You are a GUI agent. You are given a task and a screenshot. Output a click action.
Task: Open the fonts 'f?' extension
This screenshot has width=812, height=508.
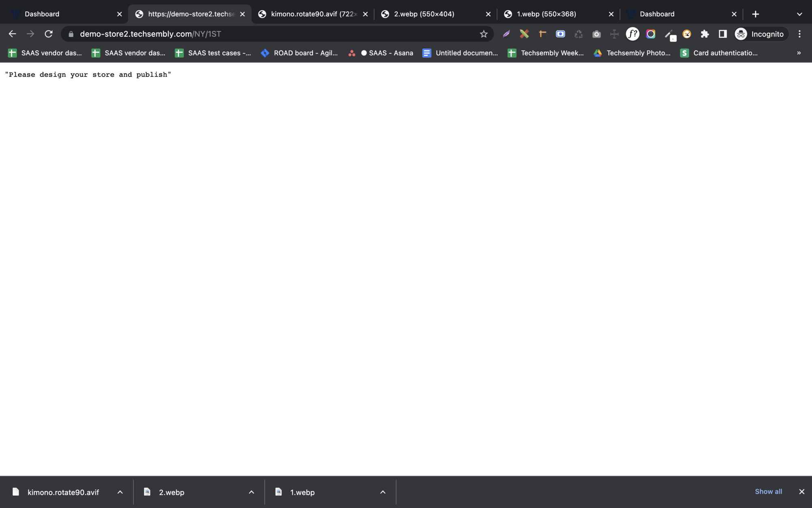(x=632, y=34)
